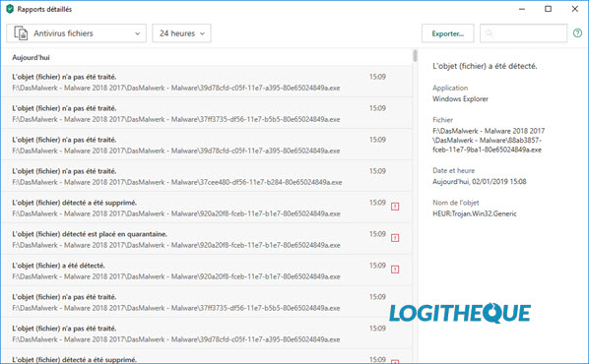Click the red alert icon on the 'a été détecté' 920a20f8 row
589x364 pixels.
click(x=395, y=269)
